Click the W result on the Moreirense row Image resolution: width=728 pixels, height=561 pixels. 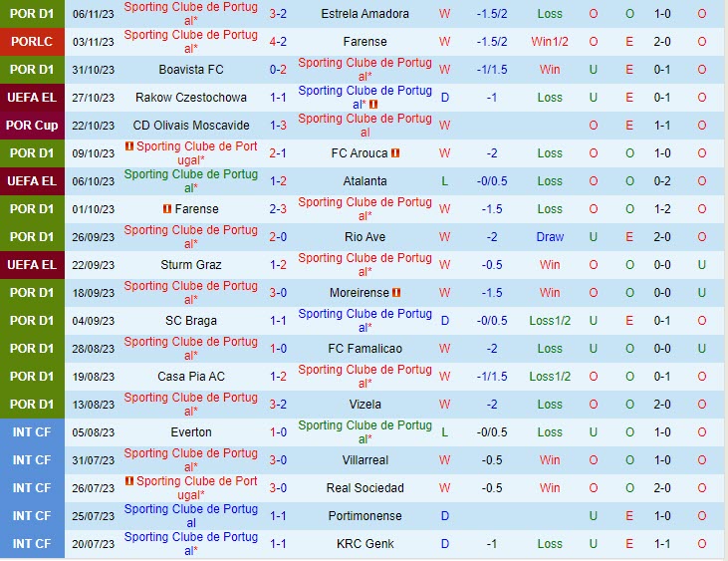pyautogui.click(x=445, y=293)
